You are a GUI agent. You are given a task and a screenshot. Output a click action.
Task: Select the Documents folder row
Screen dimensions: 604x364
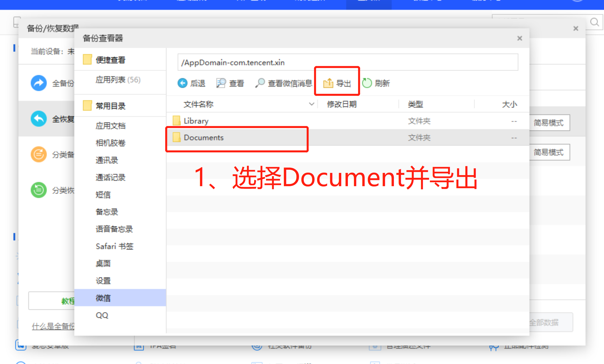[x=204, y=138]
